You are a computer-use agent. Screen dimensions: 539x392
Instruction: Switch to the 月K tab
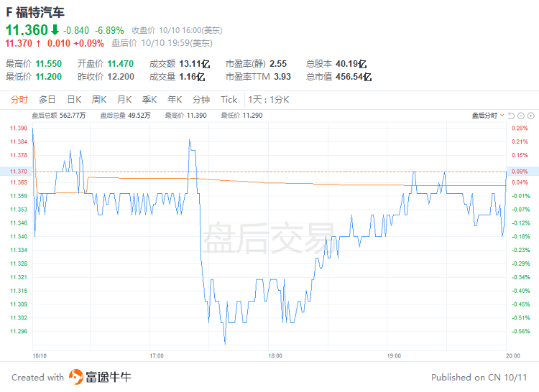point(124,100)
